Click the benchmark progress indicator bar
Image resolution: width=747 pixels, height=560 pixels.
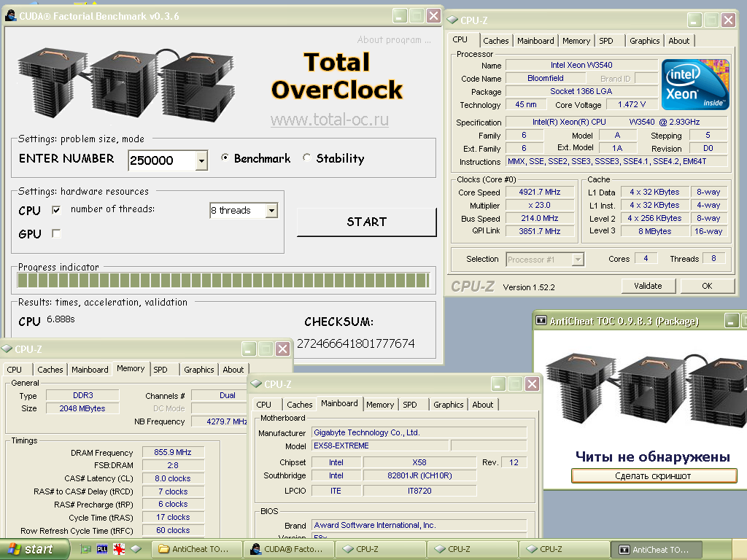tap(223, 280)
